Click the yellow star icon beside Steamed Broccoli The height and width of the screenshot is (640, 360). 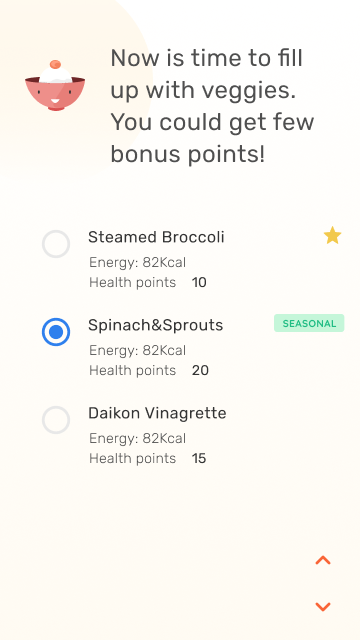pos(332,236)
